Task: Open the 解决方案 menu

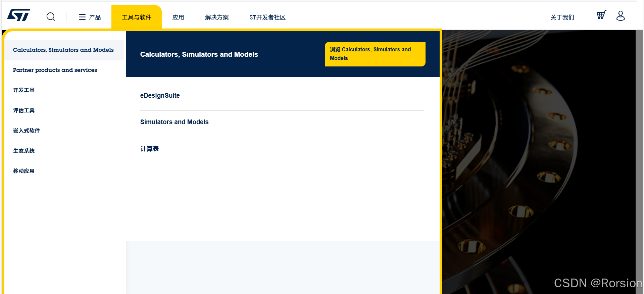Action: tap(217, 17)
